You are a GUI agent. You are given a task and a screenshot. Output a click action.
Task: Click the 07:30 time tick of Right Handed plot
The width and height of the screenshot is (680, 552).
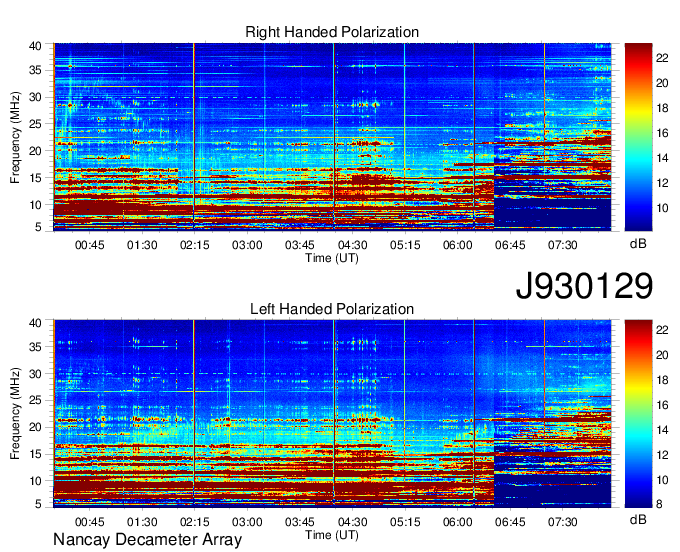pyautogui.click(x=562, y=245)
